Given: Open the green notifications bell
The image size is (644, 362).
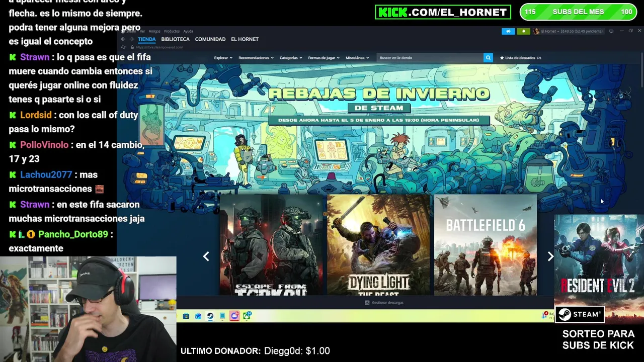Looking at the screenshot, I should click(523, 31).
